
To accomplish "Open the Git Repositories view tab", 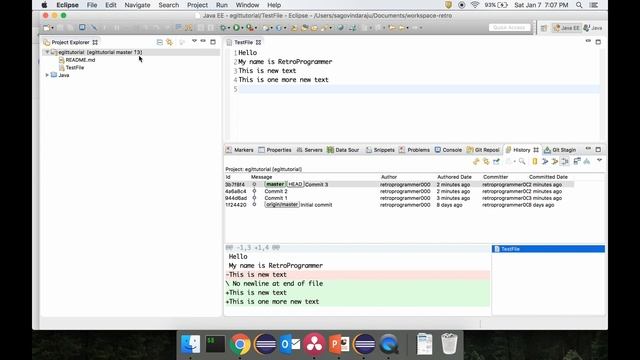I will (x=483, y=150).
